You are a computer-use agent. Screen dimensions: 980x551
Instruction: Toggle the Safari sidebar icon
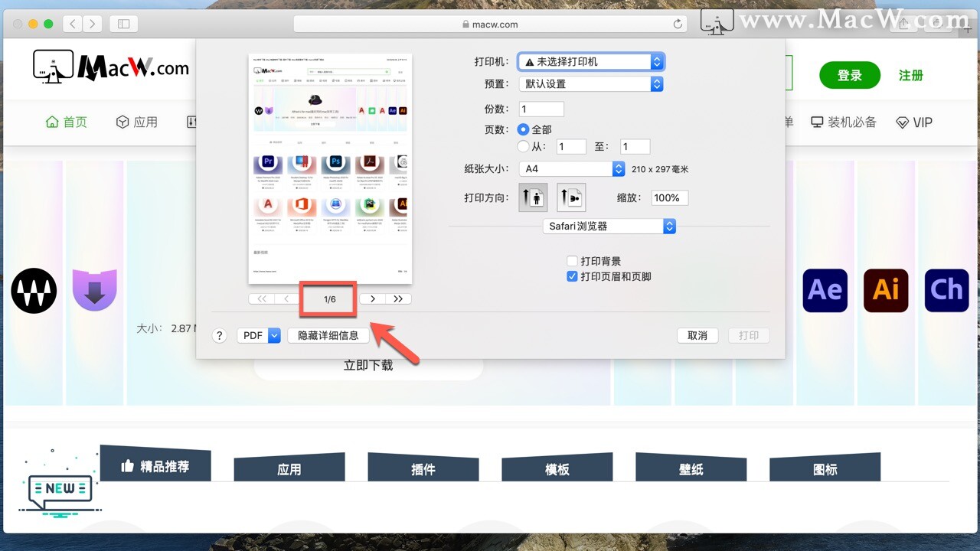[123, 24]
